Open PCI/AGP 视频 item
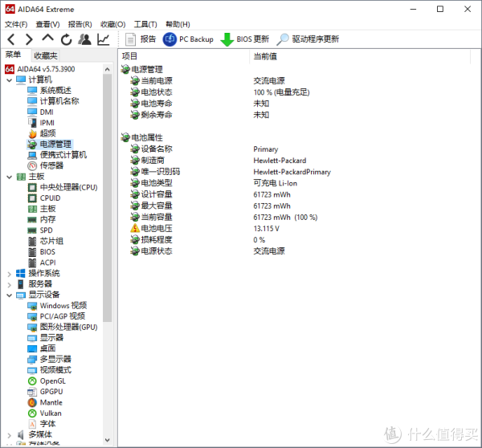 tap(56, 316)
